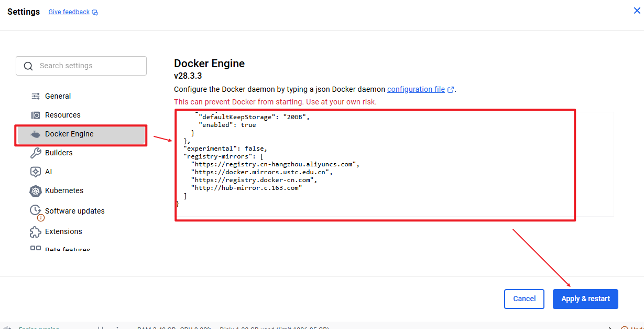Click the "enabled": true line
This screenshot has height=329, width=644.
(x=227, y=125)
